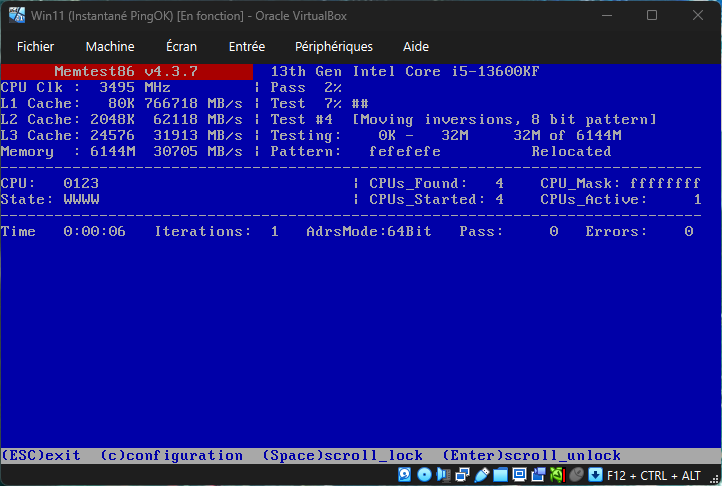Toggle the keyboard capture arrow indicator
722x486 pixels.
point(595,475)
